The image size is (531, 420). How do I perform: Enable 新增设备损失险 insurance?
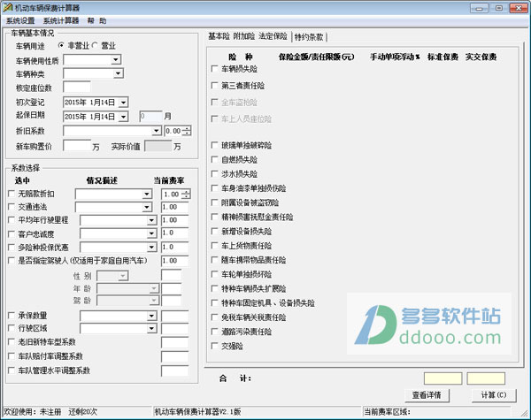click(x=214, y=231)
